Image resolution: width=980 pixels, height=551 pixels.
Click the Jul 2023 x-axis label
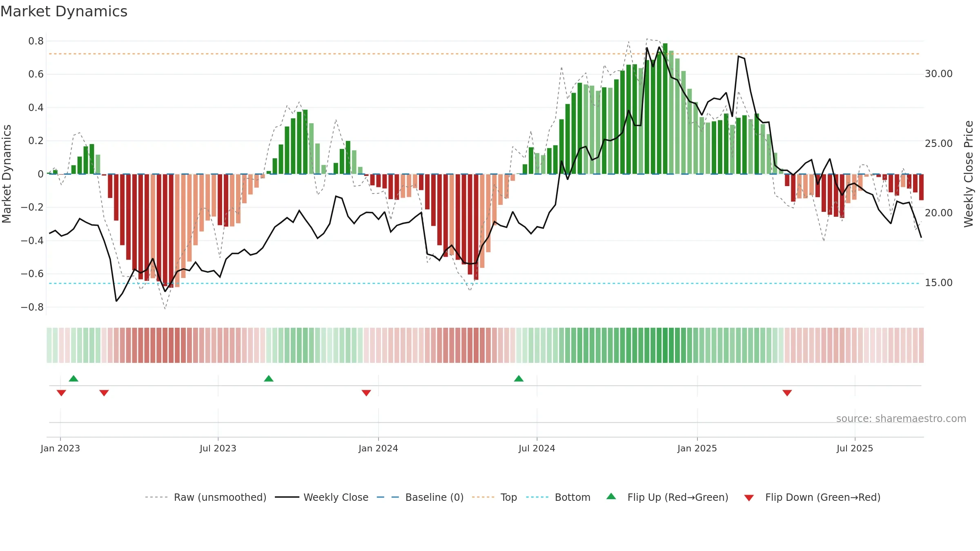pyautogui.click(x=218, y=448)
